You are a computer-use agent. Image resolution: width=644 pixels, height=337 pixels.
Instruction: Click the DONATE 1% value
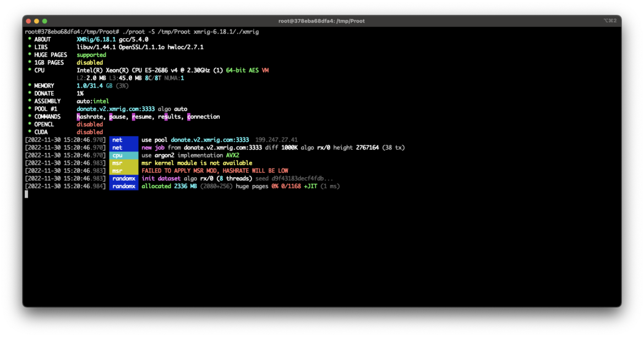80,94
